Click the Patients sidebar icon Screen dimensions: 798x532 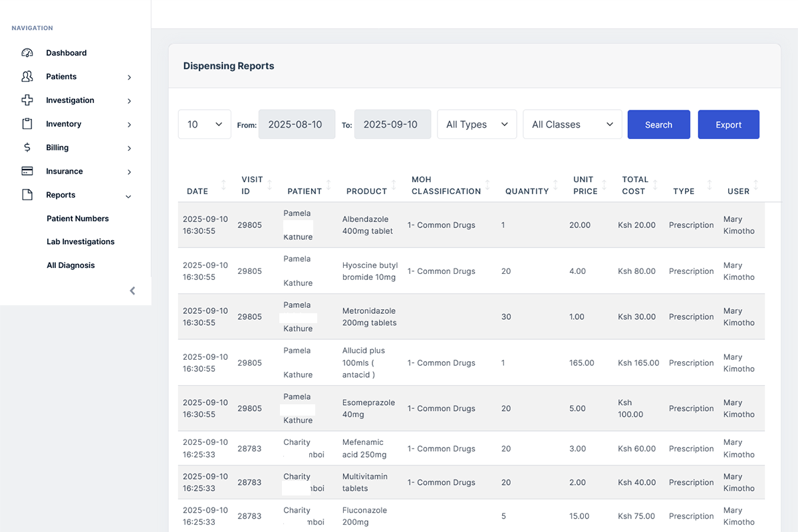[x=27, y=76]
